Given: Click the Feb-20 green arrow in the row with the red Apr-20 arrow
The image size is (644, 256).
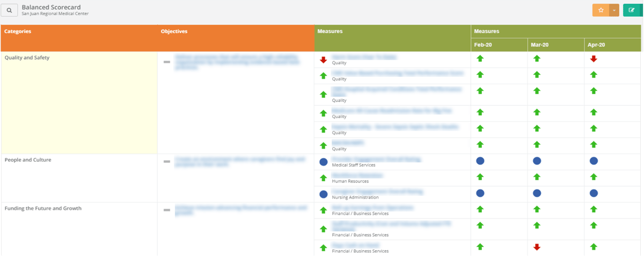Looking at the screenshot, I should (x=480, y=58).
